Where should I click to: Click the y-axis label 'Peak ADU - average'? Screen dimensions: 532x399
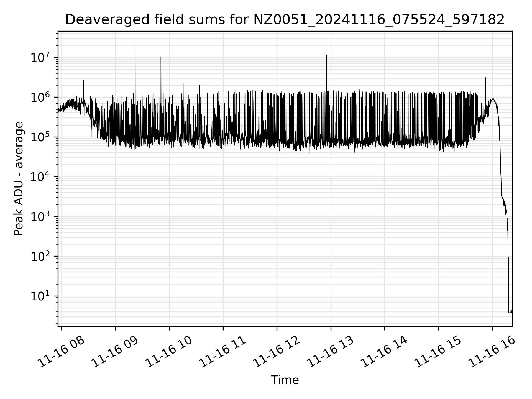(19, 179)
